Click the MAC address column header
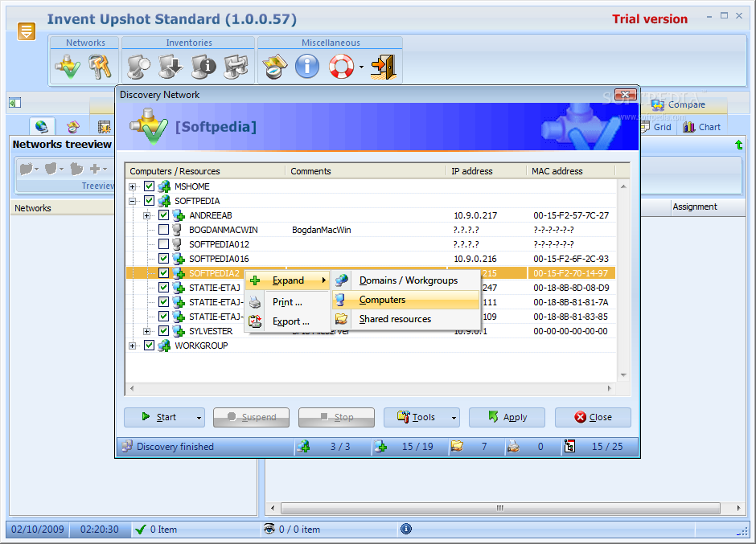The height and width of the screenshot is (544, 756). [x=571, y=171]
